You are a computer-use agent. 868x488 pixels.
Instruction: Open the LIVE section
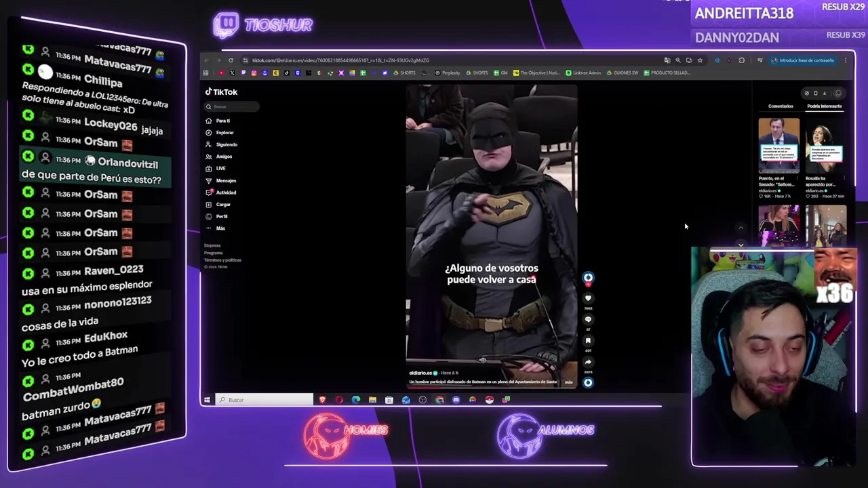point(216,168)
